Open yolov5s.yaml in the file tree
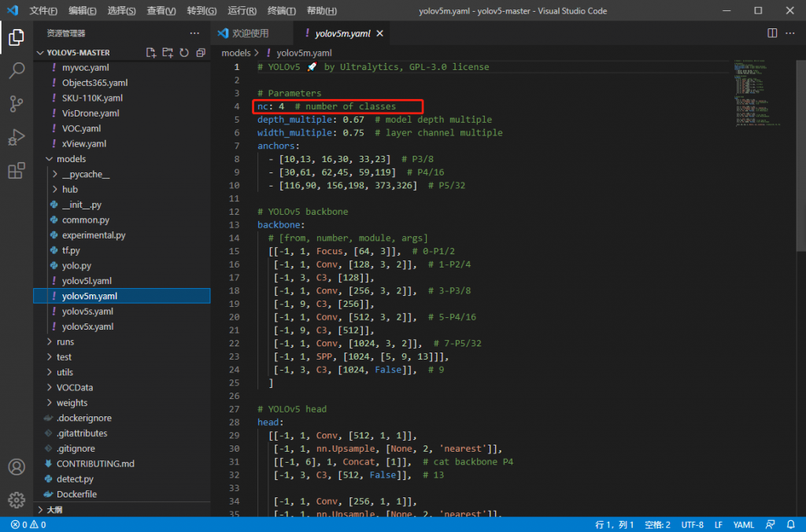 (x=122, y=312)
